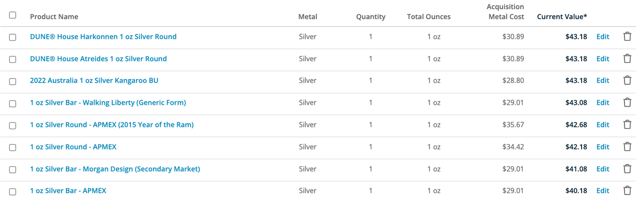Viewport: 644px width, 204px height.
Task: Mark checkbox beside Morgan Design silver bar
Action: click(x=13, y=169)
